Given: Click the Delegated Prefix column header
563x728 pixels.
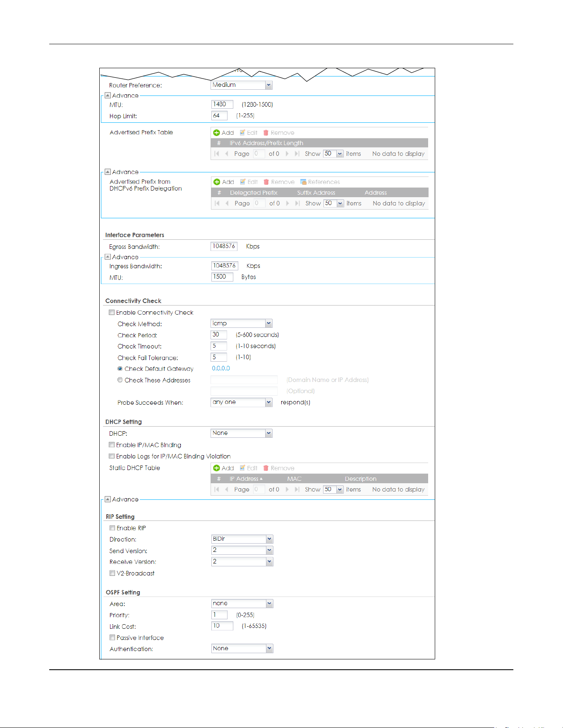Looking at the screenshot, I should click(254, 193).
